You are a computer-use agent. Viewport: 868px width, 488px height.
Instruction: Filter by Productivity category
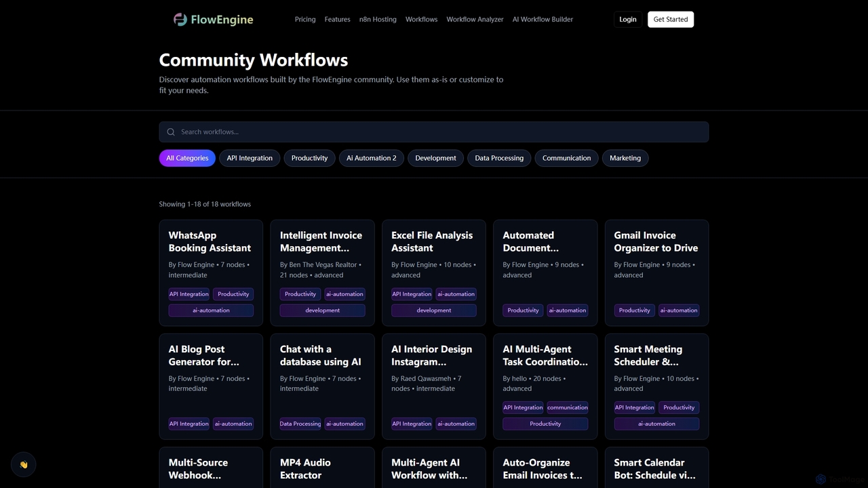tap(309, 158)
